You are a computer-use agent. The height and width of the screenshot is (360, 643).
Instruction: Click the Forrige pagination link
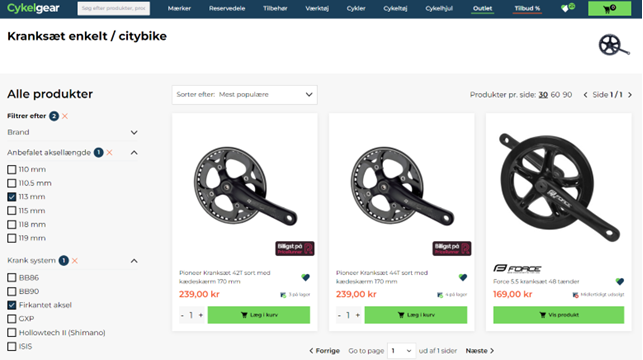[324, 351]
